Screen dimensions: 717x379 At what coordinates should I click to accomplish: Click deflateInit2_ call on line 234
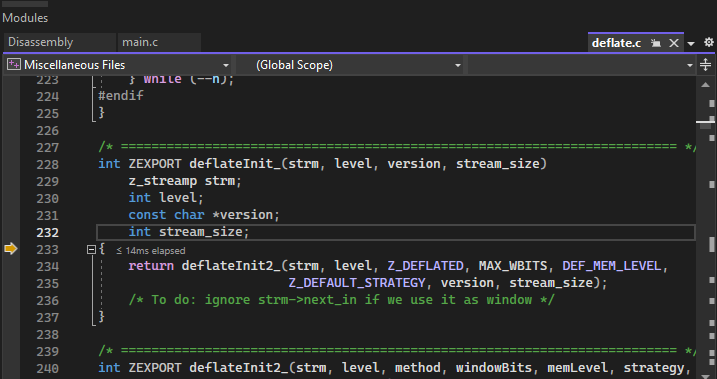click(x=231, y=266)
